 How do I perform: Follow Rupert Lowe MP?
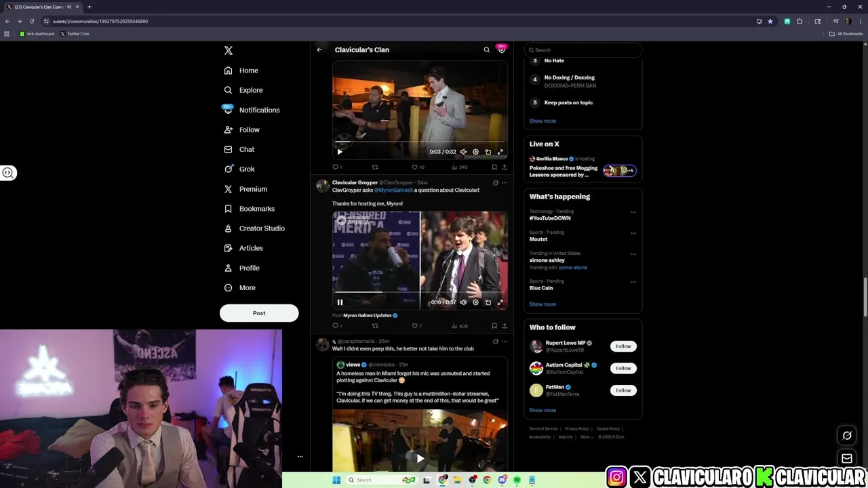coord(623,346)
